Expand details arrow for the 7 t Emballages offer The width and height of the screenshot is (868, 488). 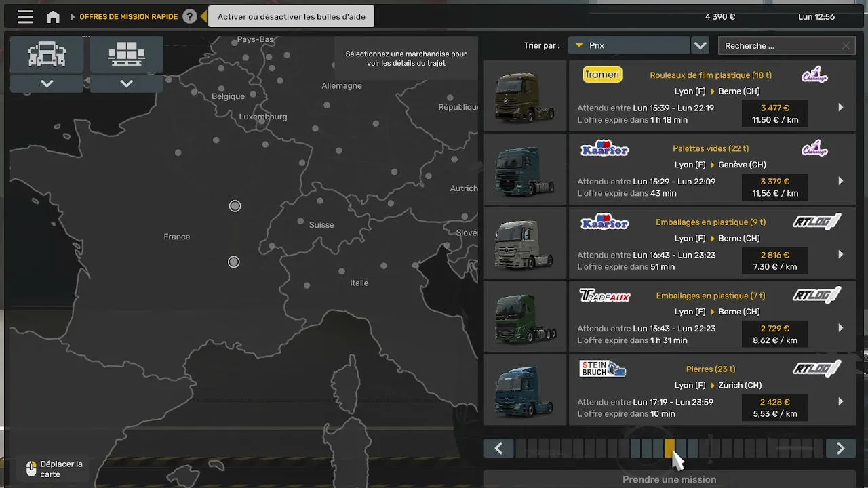coord(841,328)
